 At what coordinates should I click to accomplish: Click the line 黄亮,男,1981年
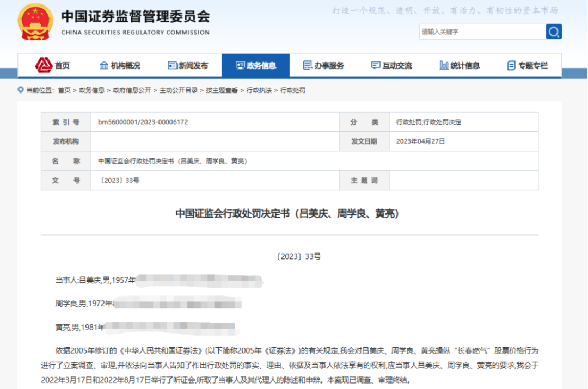[80, 327]
